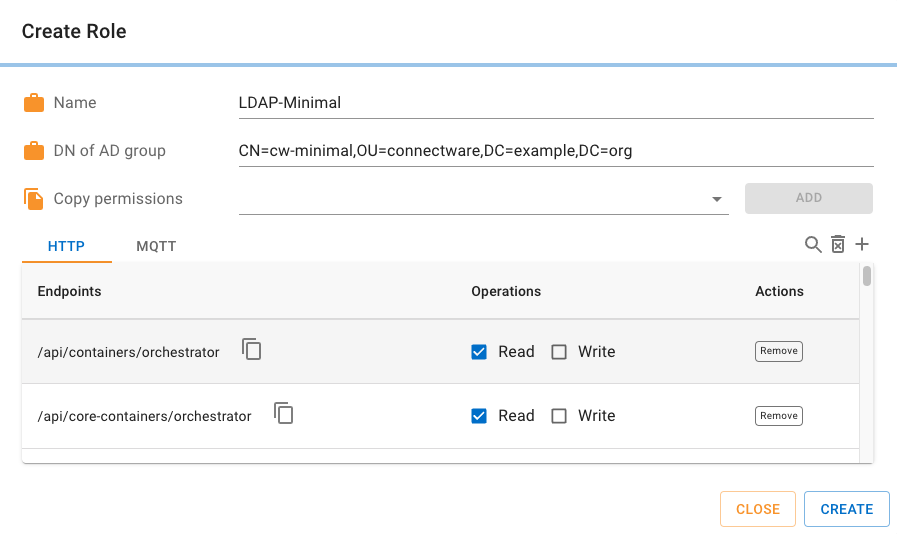This screenshot has height=534, width=897.
Task: Enable Write for /api/core-containers/orchestrator
Action: [559, 416]
